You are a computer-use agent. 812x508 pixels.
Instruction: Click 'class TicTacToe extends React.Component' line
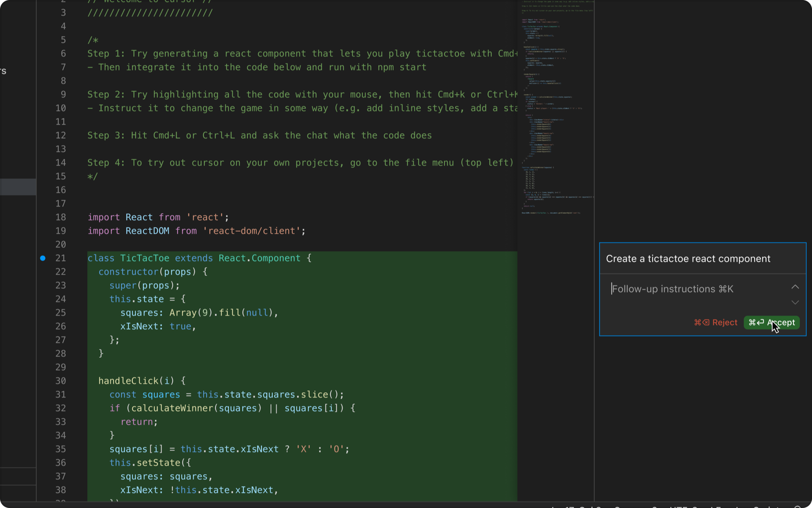click(x=200, y=258)
